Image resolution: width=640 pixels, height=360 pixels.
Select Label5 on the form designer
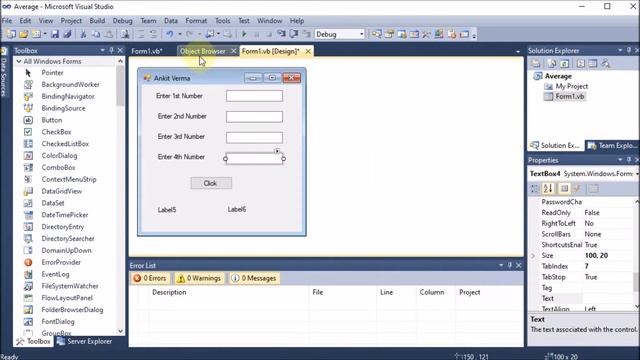[x=167, y=210]
